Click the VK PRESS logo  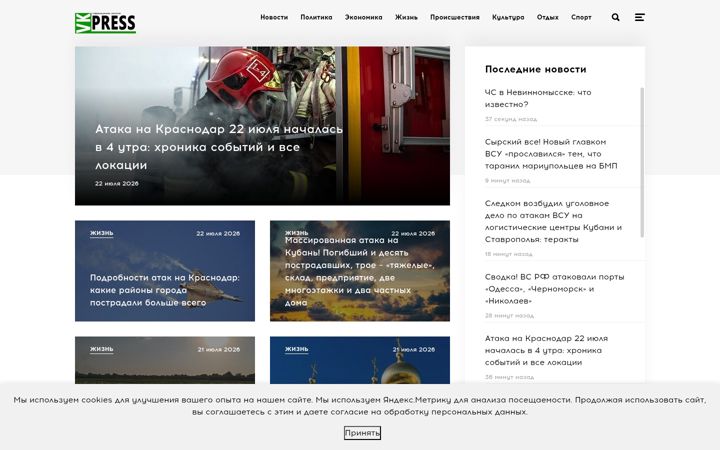(105, 23)
